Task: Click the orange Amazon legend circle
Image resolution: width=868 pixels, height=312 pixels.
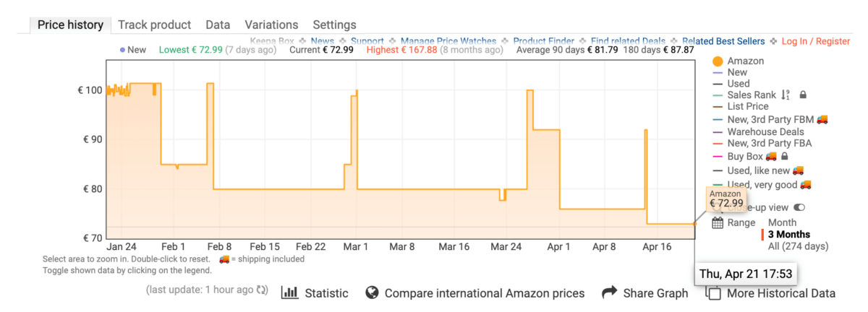Action: click(718, 61)
